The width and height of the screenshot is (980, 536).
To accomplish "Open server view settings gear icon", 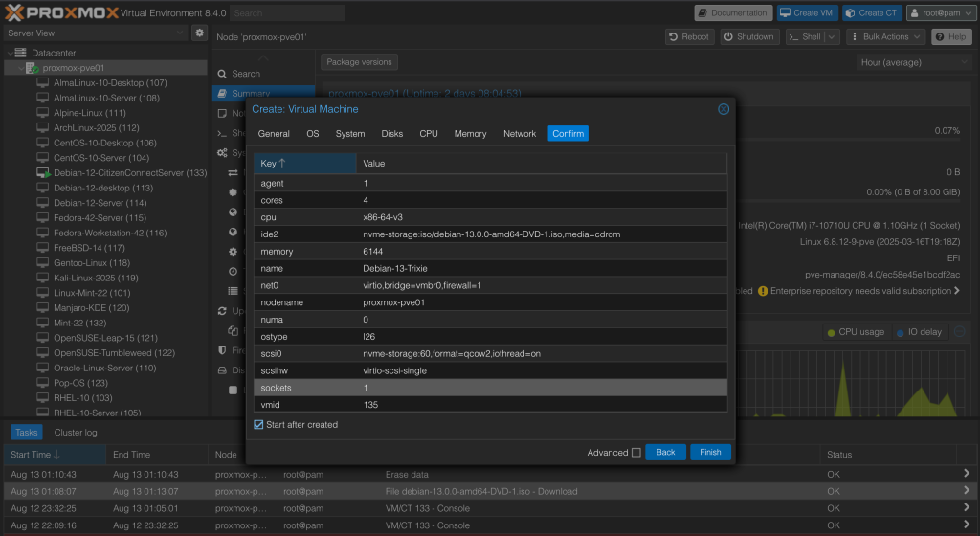I will point(199,33).
